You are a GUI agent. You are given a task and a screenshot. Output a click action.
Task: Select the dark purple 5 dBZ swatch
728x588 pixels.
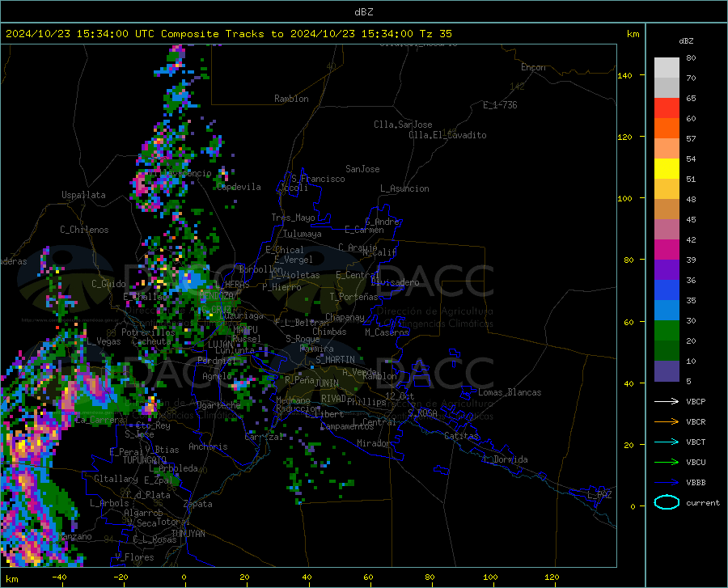pyautogui.click(x=667, y=370)
